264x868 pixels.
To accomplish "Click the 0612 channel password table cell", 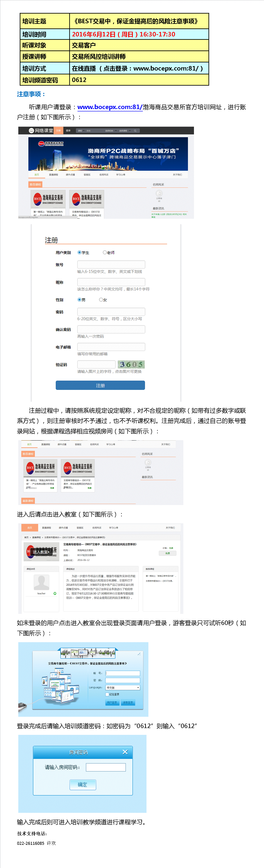I will pos(139,80).
